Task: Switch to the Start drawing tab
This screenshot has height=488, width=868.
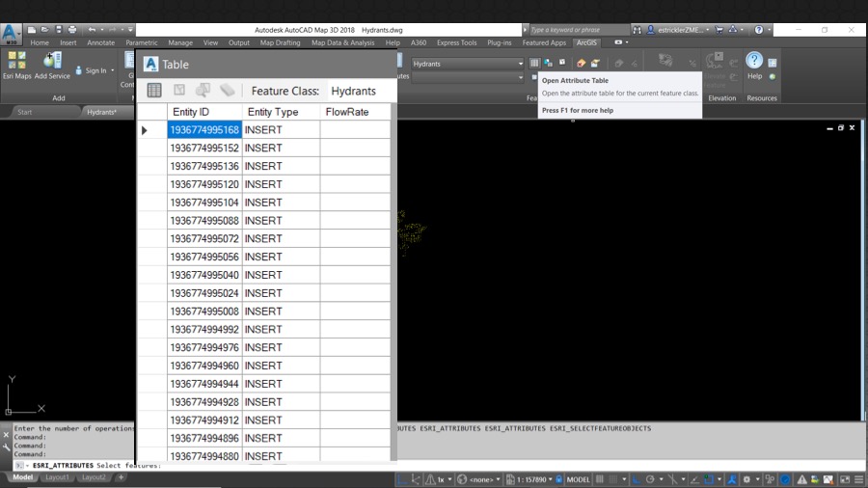Action: pos(24,112)
